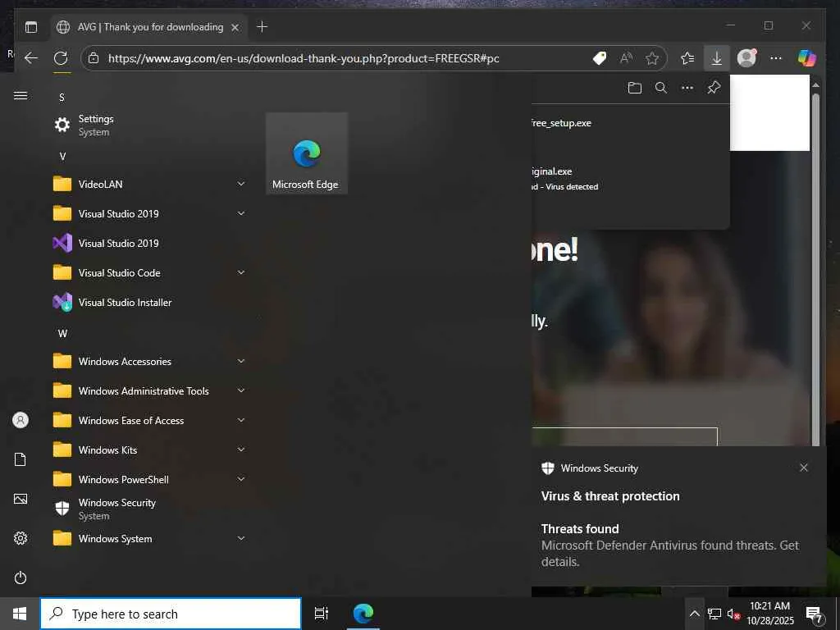Jump to letter S section header

click(62, 98)
